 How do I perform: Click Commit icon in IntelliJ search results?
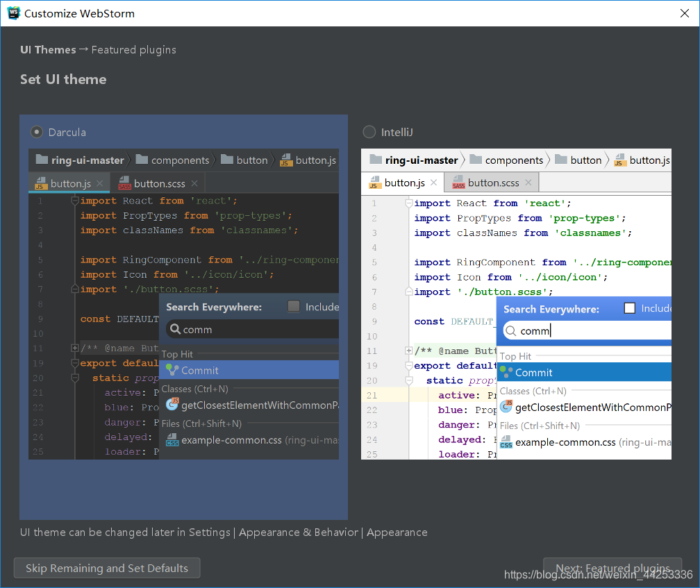tap(506, 372)
